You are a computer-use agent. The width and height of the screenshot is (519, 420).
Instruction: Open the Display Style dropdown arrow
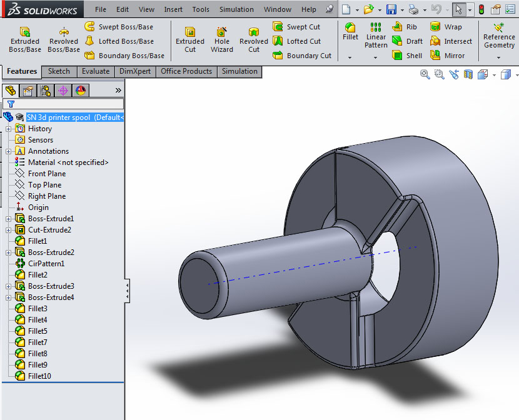pos(517,74)
